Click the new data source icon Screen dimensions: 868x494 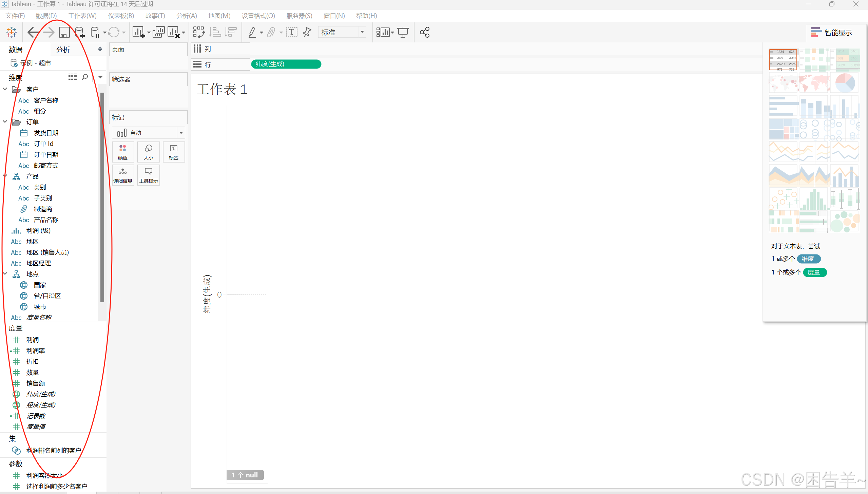click(x=79, y=33)
